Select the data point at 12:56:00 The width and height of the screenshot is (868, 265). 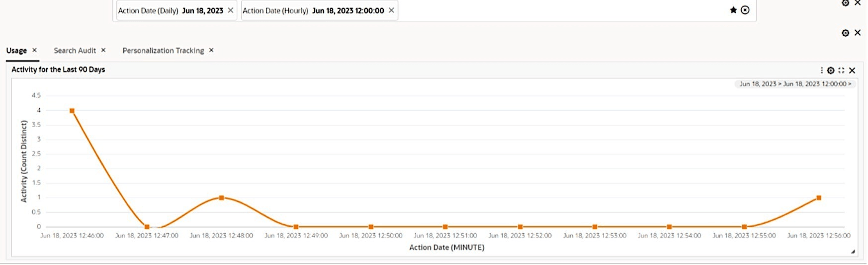point(819,198)
